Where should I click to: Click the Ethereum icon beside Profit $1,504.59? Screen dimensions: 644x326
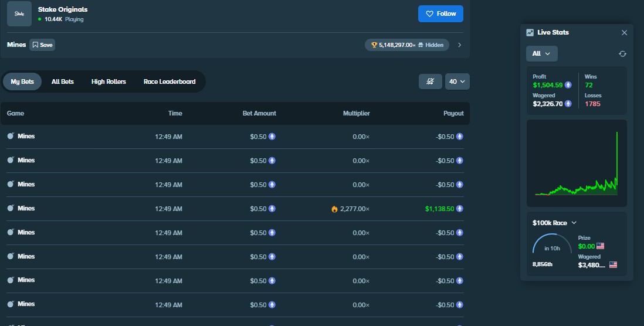(x=568, y=85)
